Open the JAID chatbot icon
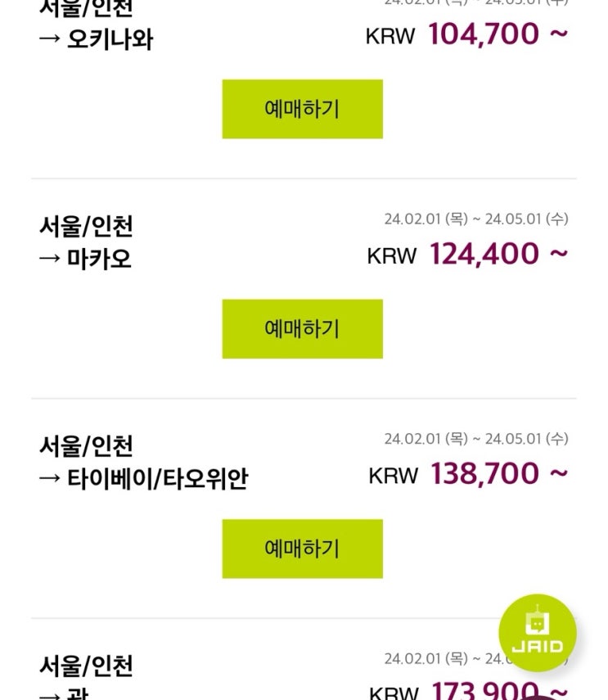The width and height of the screenshot is (608, 700). click(x=538, y=633)
